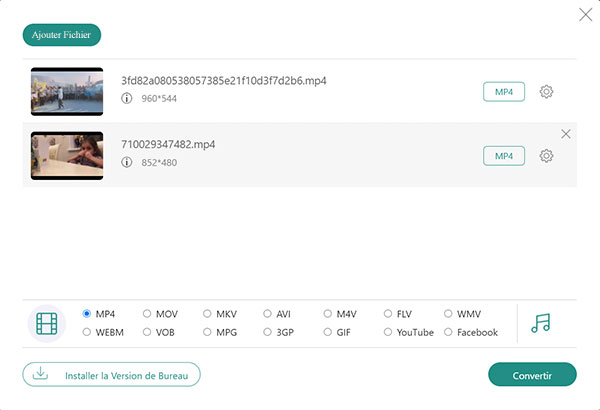Switch to audio formats music icon
The width and height of the screenshot is (600, 410).
click(x=541, y=323)
